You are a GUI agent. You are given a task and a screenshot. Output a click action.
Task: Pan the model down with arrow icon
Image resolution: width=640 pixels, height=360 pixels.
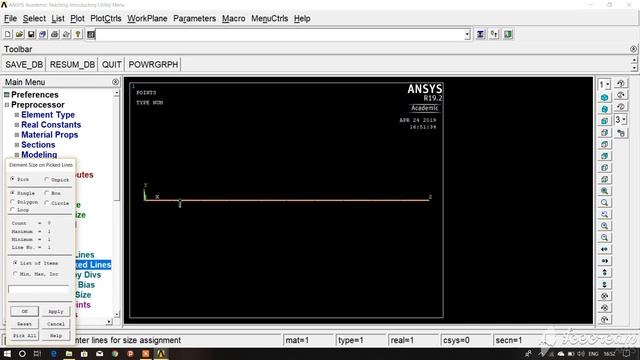604,284
